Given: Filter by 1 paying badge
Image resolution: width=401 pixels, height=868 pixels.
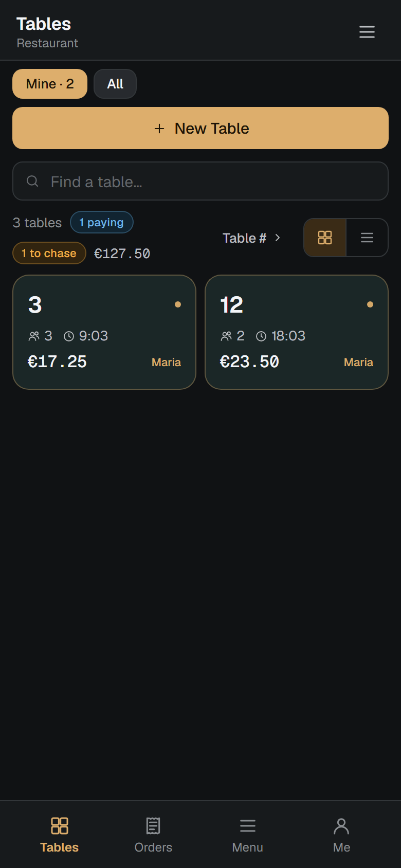Looking at the screenshot, I should 102,223.
